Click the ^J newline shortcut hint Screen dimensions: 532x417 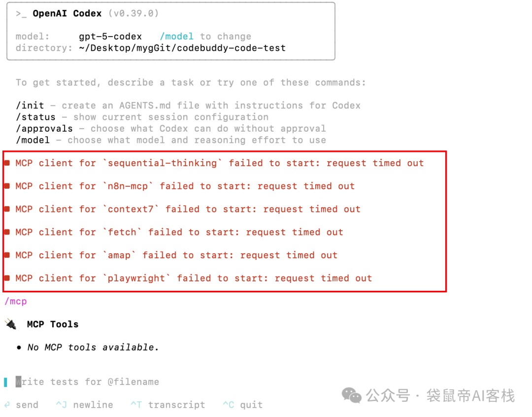tap(85, 405)
